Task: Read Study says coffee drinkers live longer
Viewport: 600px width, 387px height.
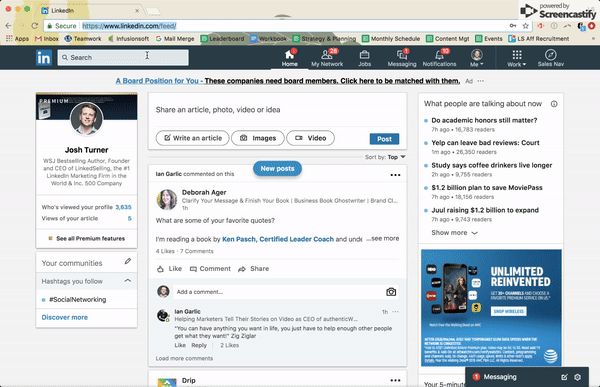Action: [x=492, y=165]
